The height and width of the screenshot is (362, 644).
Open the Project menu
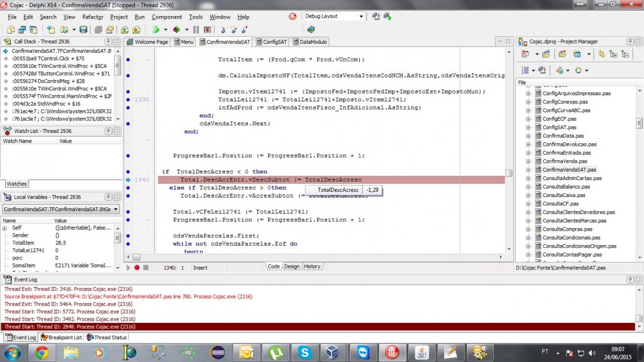tap(119, 17)
